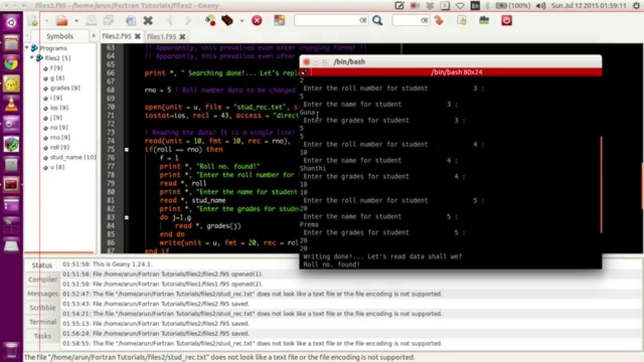Launch Google Chrome from the launcher

11,63
